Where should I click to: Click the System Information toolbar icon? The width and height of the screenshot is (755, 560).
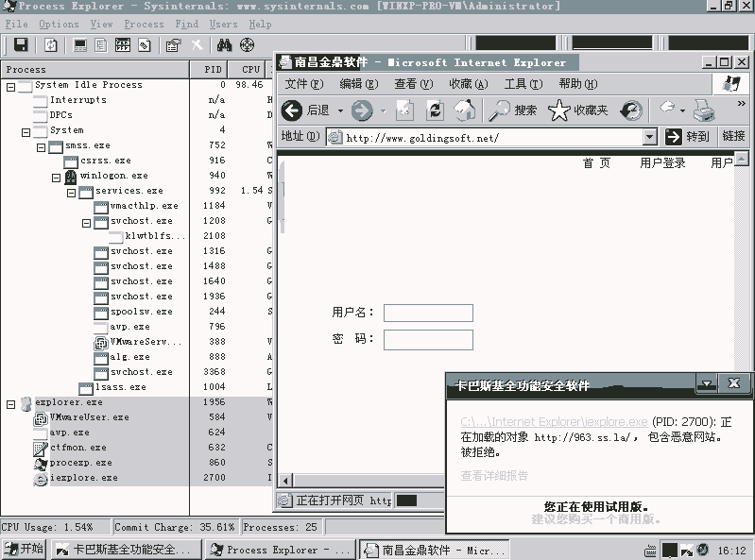(80, 45)
